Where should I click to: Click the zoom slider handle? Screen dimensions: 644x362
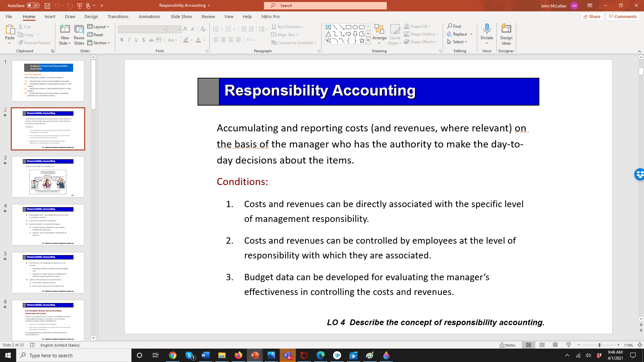pyautogui.click(x=599, y=345)
